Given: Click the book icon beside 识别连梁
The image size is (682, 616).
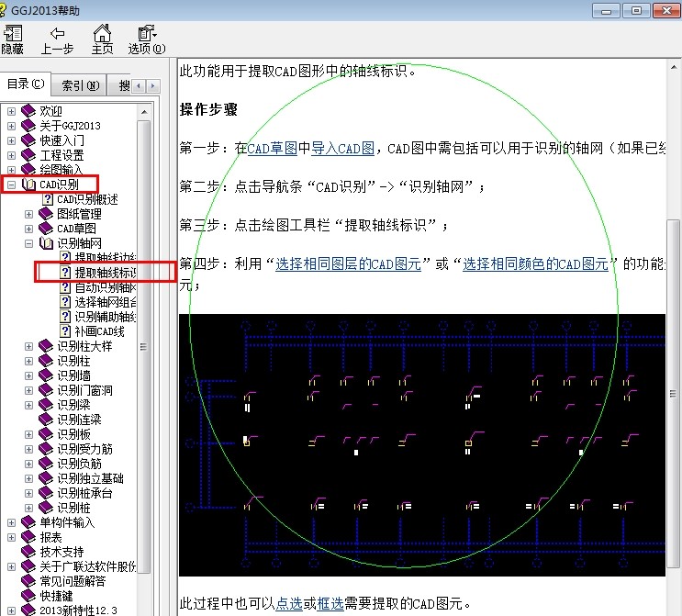Looking at the screenshot, I should [46, 420].
